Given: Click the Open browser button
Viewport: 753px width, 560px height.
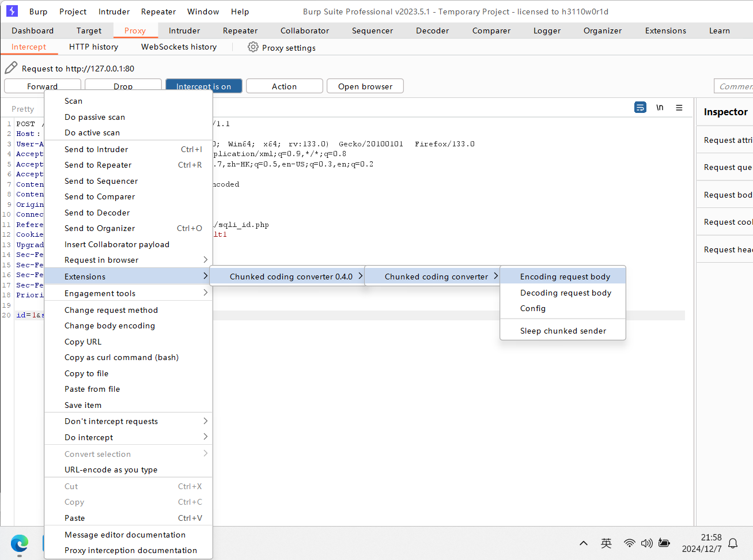Looking at the screenshot, I should 365,86.
